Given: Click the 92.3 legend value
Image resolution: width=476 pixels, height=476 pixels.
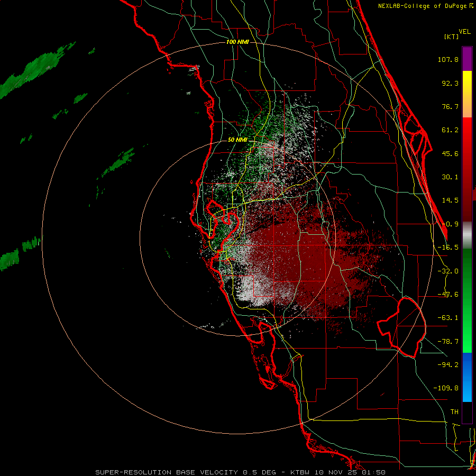Looking at the screenshot, I should [x=450, y=83].
